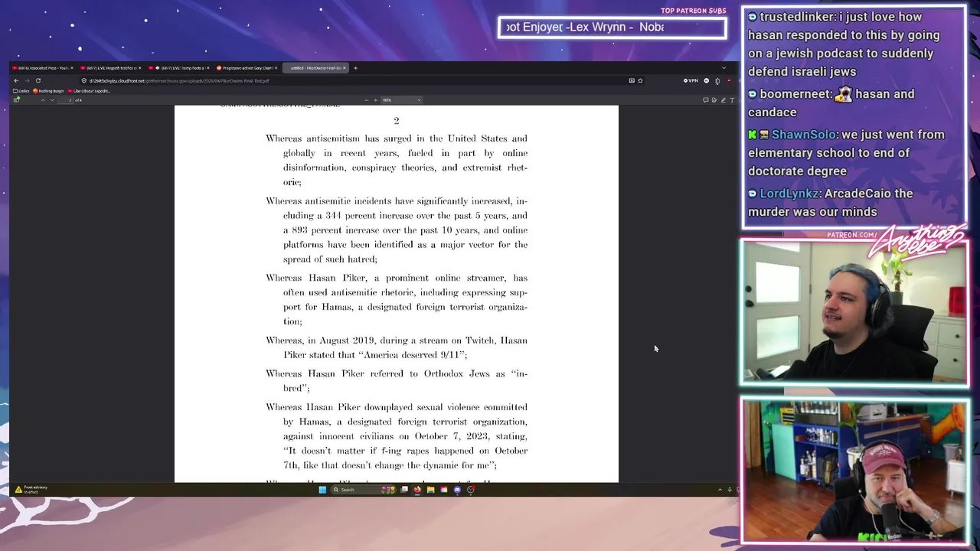The height and width of the screenshot is (551, 980).
Task: Open Discord from the taskbar
Action: (457, 490)
